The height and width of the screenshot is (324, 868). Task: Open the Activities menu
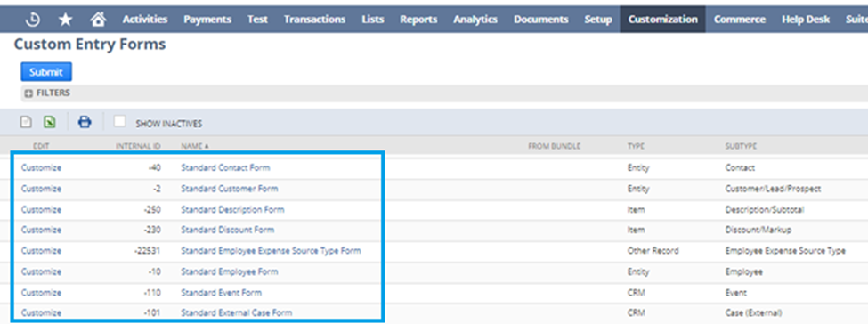click(x=145, y=20)
